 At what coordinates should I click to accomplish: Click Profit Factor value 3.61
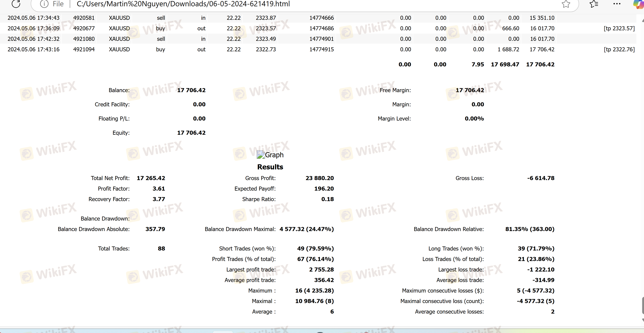(159, 189)
